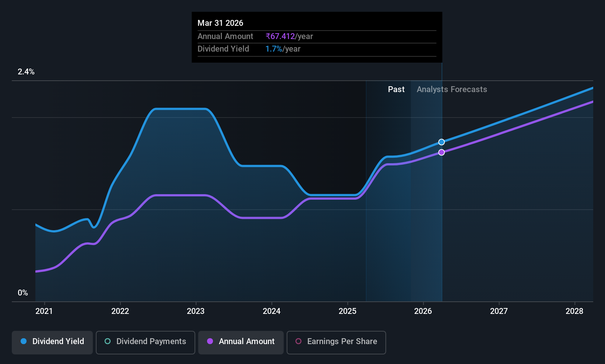605x364 pixels.
Task: Click the 2028 axis label
Action: click(x=574, y=311)
